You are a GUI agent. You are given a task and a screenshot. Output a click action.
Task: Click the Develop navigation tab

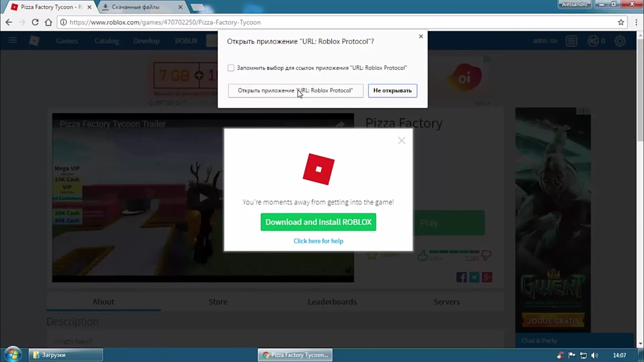tap(146, 40)
